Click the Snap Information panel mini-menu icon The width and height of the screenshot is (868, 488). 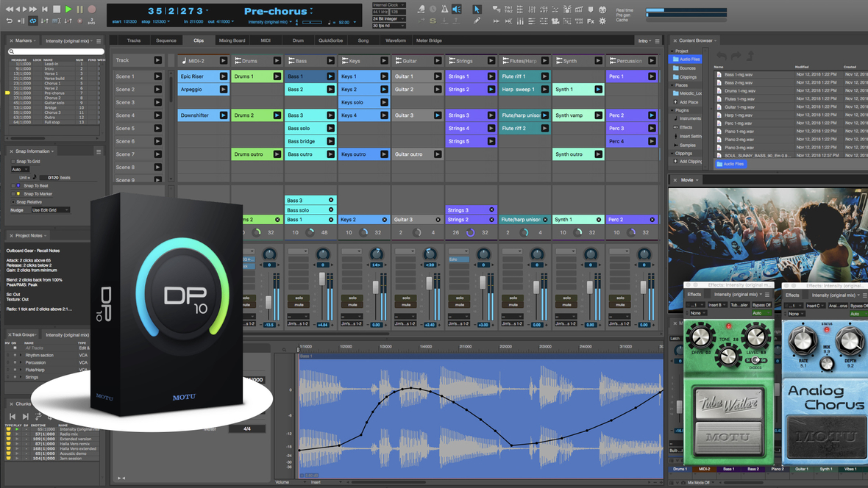(99, 151)
